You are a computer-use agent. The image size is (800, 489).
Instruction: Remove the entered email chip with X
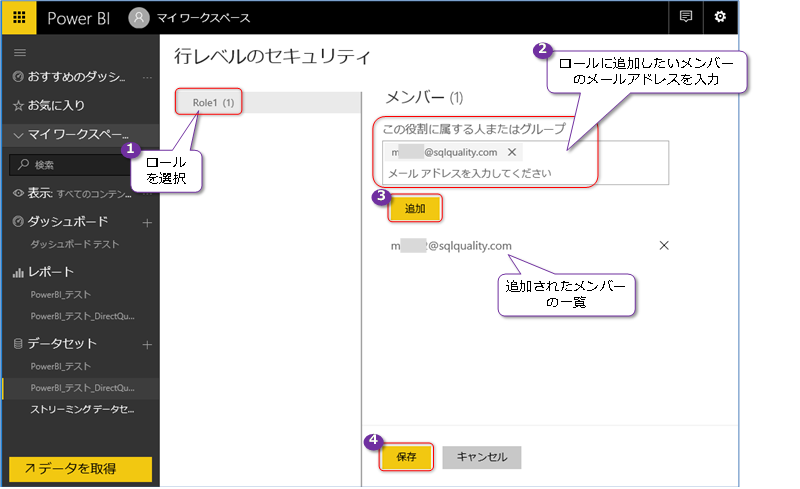[x=512, y=152]
